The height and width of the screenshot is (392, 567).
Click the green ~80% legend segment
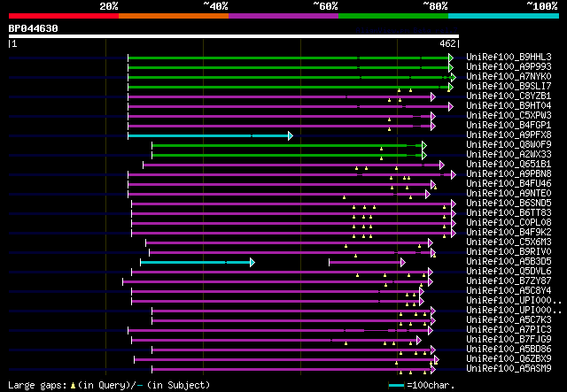393,16
